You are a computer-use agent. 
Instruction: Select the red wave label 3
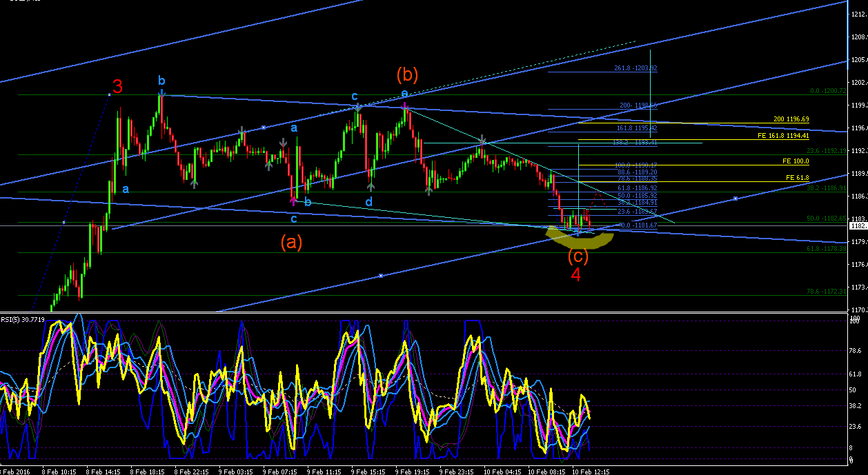(x=118, y=88)
